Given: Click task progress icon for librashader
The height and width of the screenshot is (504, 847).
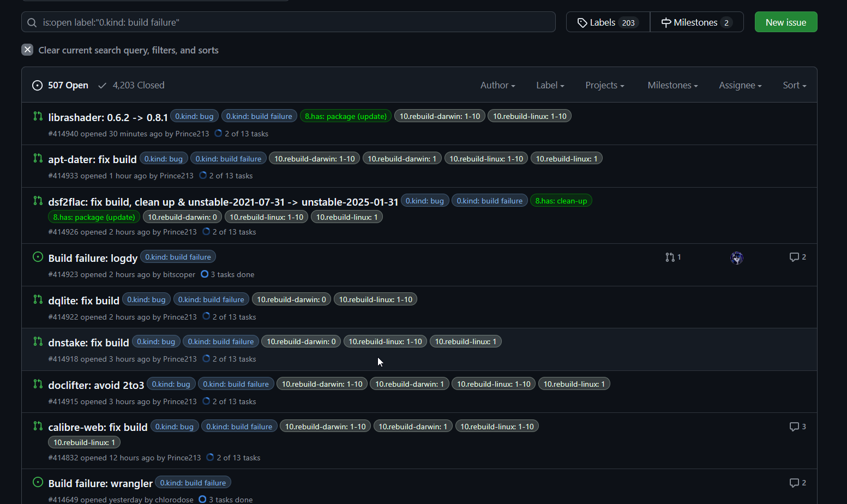Looking at the screenshot, I should (218, 133).
